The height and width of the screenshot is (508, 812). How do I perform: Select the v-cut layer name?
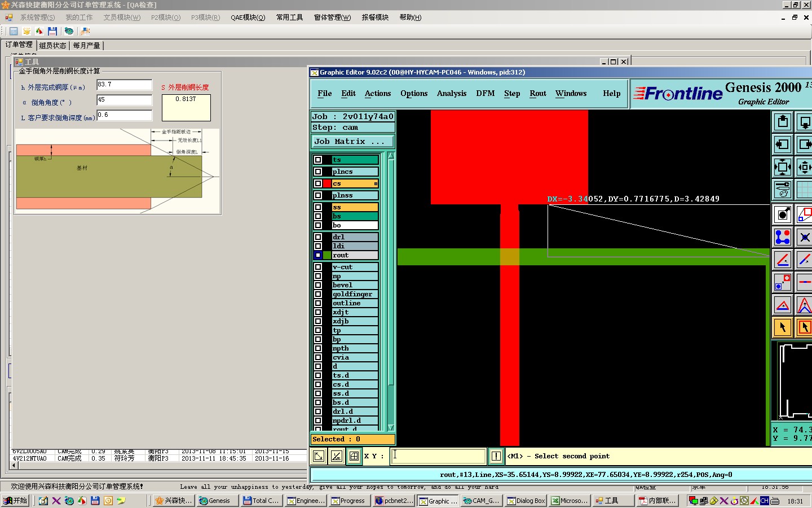(x=355, y=267)
